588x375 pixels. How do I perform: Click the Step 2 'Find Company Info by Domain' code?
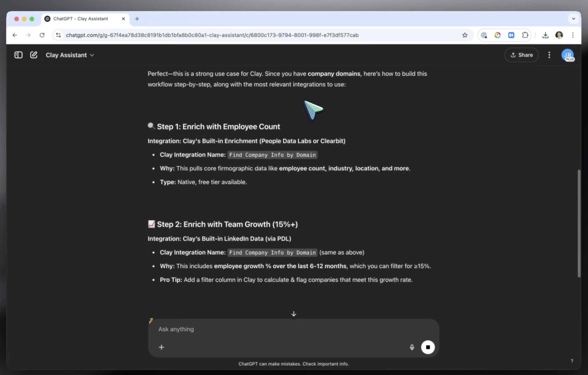pyautogui.click(x=272, y=252)
